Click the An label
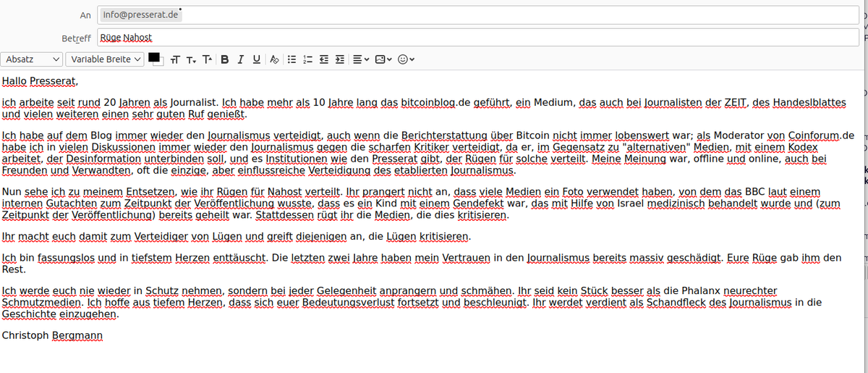 tap(85, 14)
